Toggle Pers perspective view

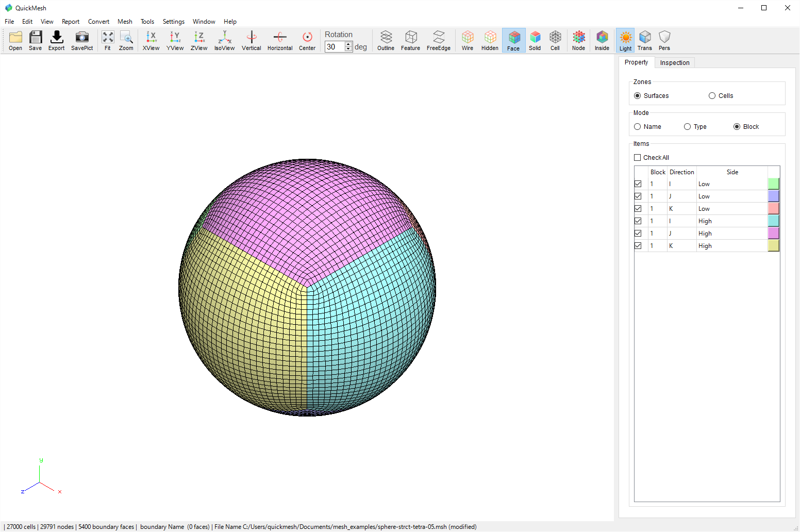[664, 40]
